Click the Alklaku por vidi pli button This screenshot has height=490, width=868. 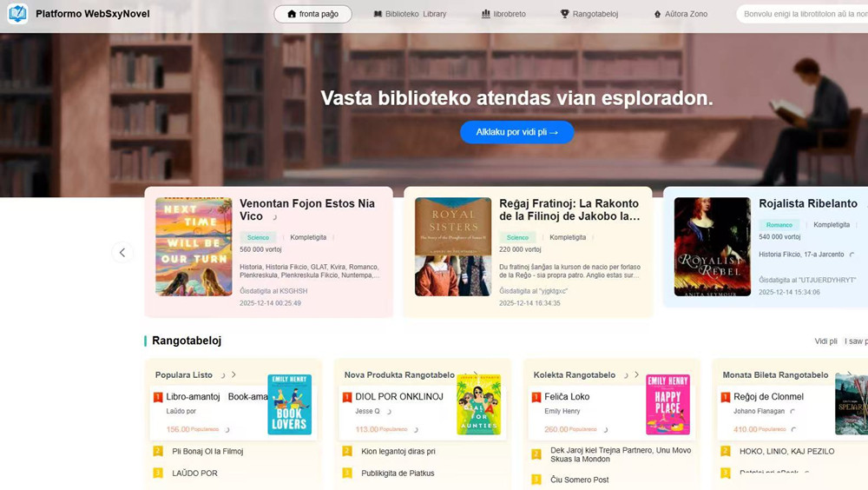click(517, 132)
